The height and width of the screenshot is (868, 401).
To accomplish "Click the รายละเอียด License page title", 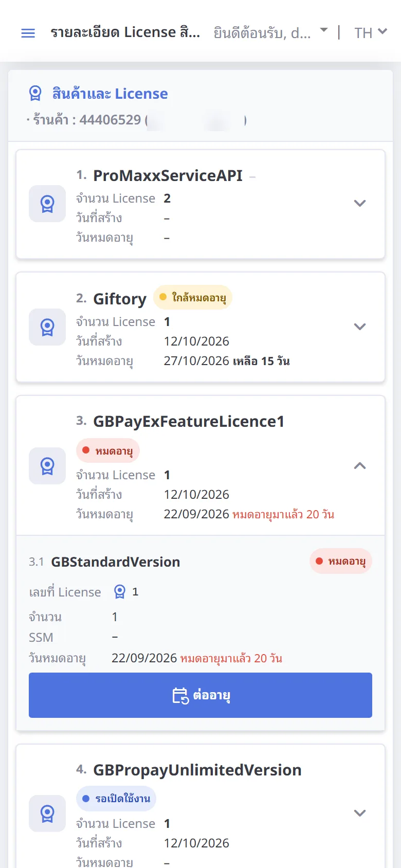I will click(x=125, y=32).
